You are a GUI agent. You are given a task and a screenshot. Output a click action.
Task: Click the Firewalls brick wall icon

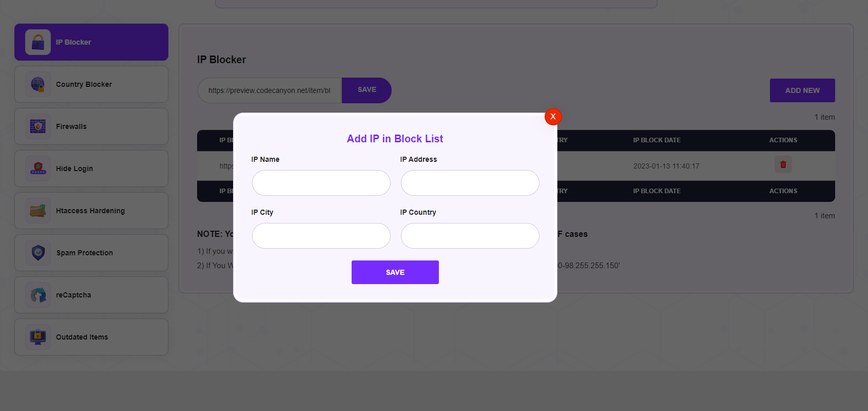(38, 126)
